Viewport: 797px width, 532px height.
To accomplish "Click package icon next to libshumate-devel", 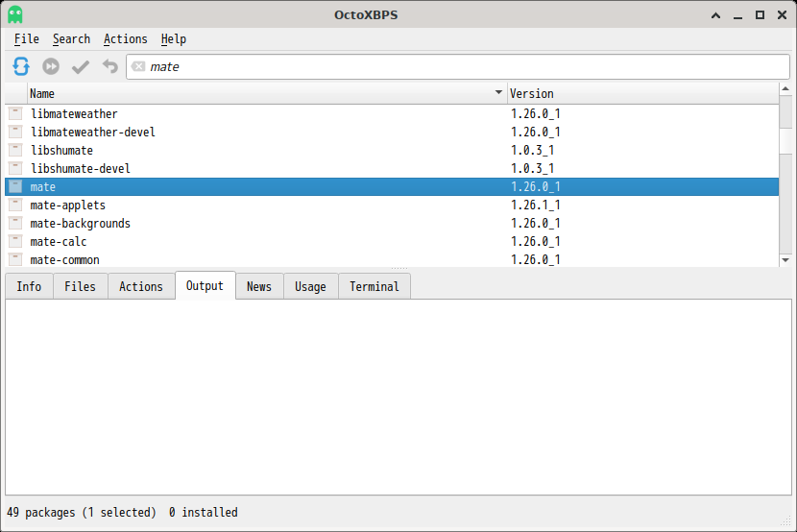I will [x=15, y=168].
